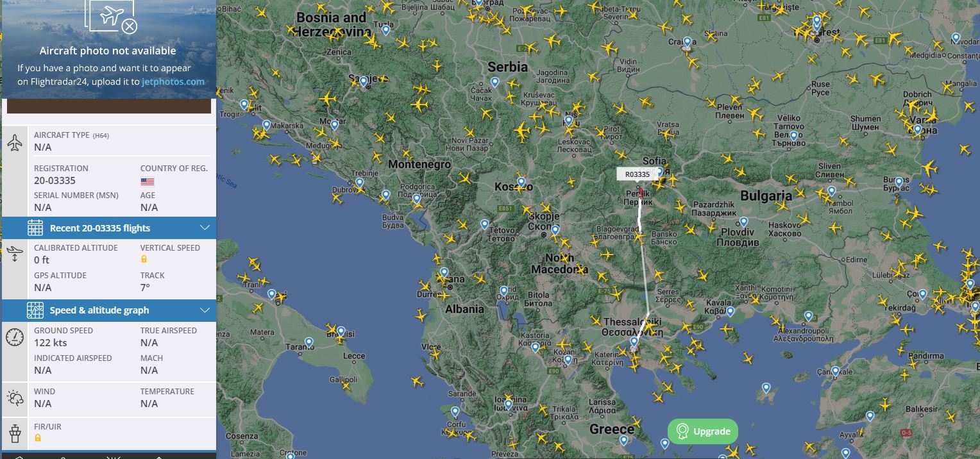This screenshot has width=980, height=459.
Task: Click the photo-unavailable placeholder icon
Action: (114, 17)
